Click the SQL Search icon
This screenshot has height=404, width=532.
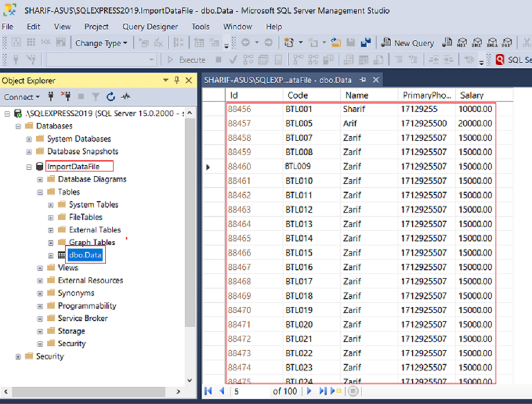click(x=499, y=60)
